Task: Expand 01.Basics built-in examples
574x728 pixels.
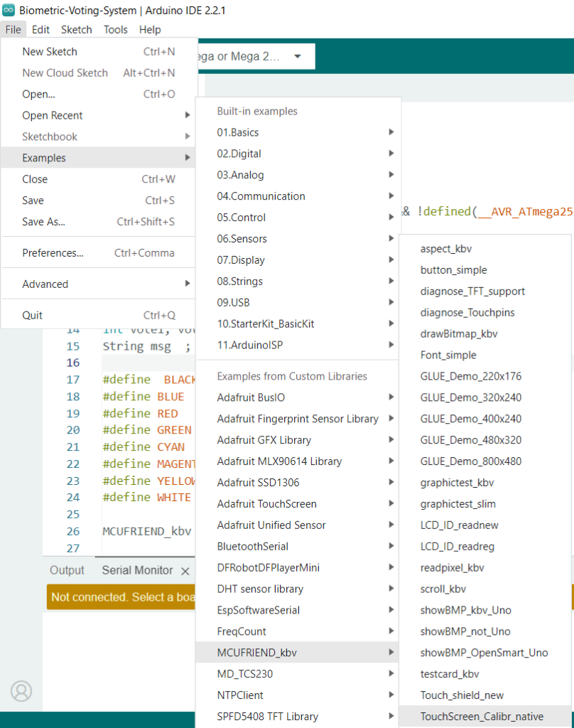Action: [x=298, y=132]
